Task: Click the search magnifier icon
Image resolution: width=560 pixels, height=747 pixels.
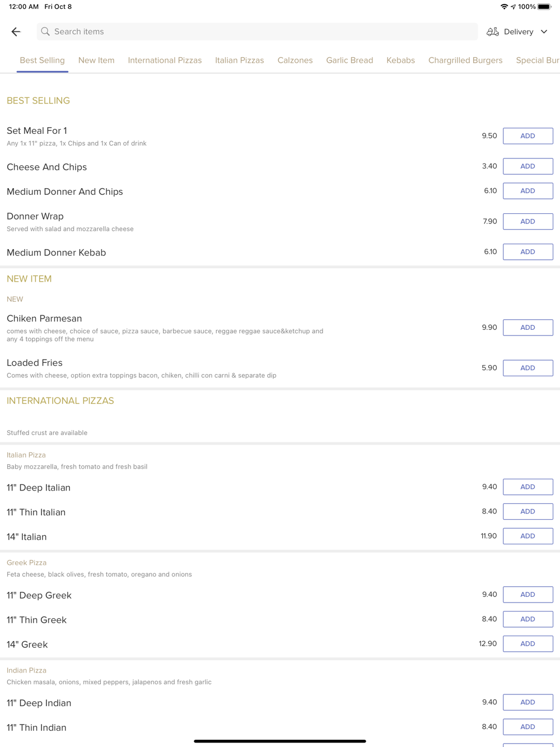Action: 45,32
